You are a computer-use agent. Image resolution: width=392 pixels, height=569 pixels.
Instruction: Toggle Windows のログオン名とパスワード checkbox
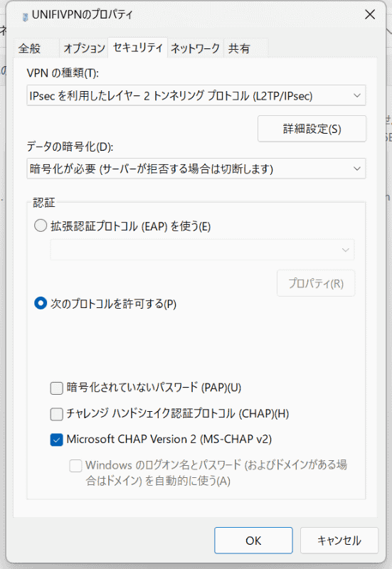click(x=75, y=466)
